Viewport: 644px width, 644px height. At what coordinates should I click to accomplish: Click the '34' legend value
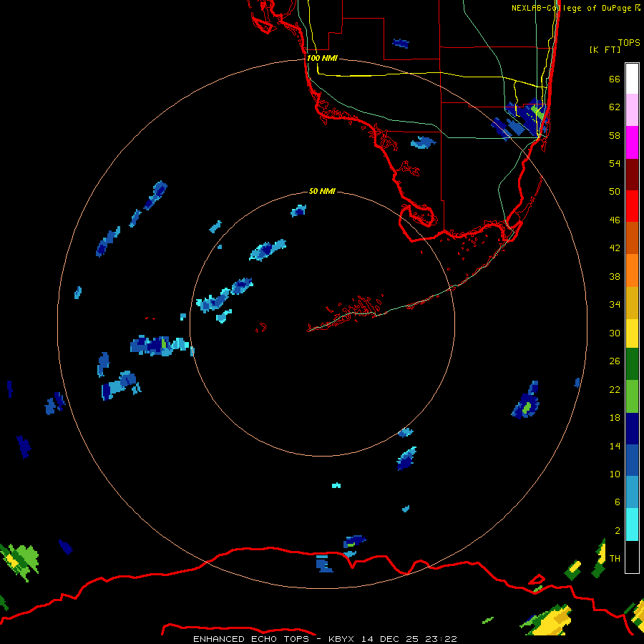tap(615, 305)
